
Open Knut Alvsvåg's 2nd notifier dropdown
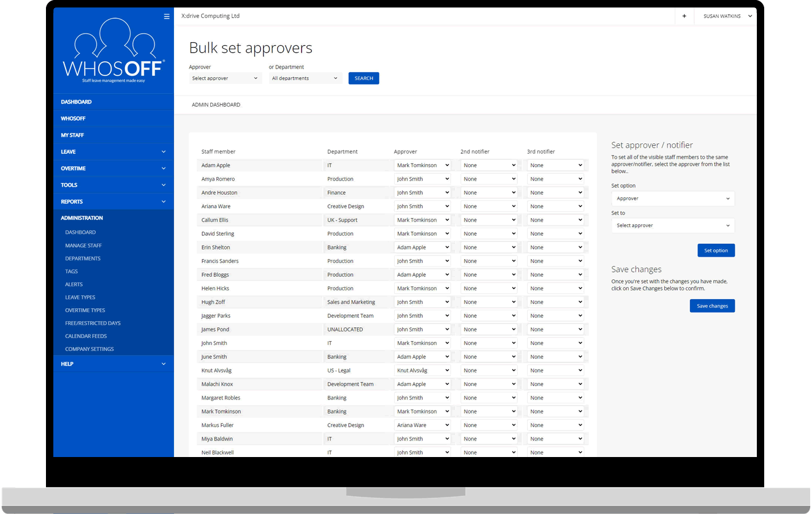click(489, 371)
